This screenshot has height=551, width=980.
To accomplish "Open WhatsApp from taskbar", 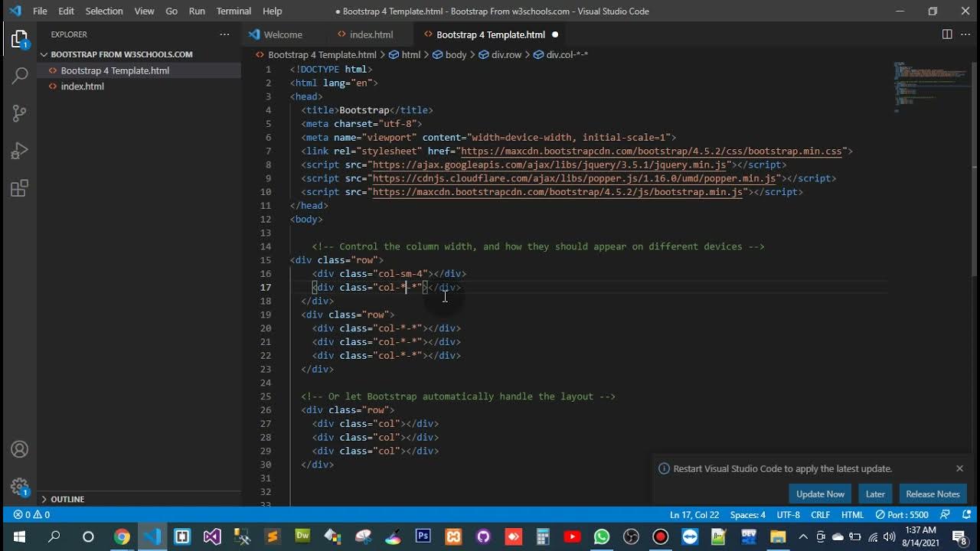I will click(x=602, y=536).
